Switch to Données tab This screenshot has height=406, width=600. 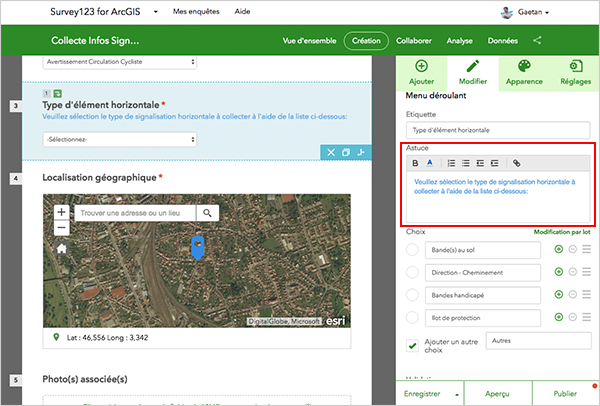(502, 41)
